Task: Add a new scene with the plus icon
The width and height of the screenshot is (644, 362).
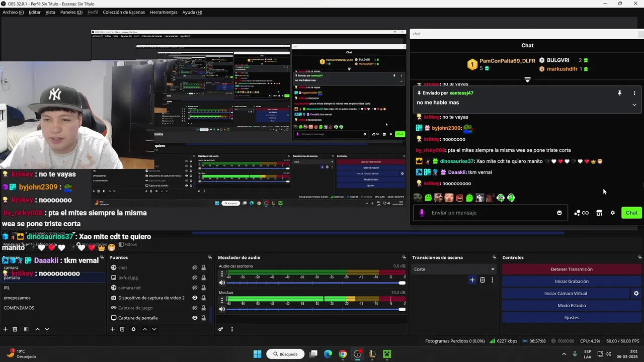Action: [5, 329]
